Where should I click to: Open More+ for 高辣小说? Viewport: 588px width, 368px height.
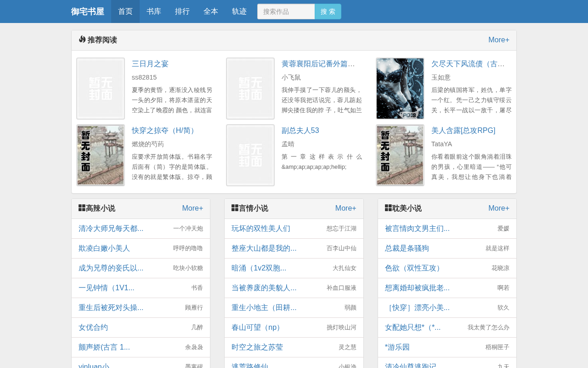pos(192,208)
